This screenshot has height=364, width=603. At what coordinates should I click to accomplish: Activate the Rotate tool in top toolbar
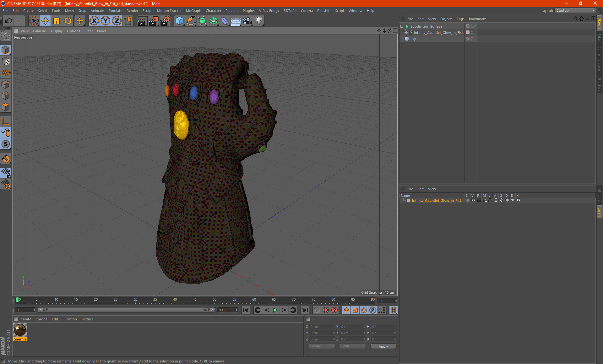tap(68, 21)
